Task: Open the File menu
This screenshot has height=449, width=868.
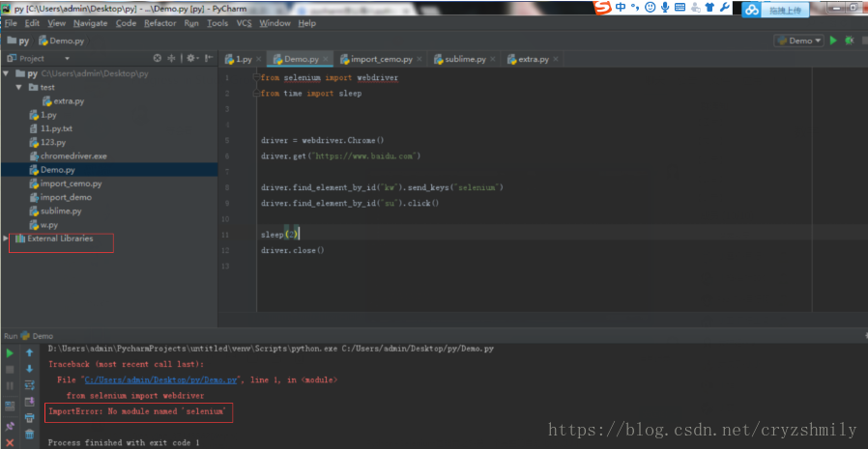Action: (11, 23)
